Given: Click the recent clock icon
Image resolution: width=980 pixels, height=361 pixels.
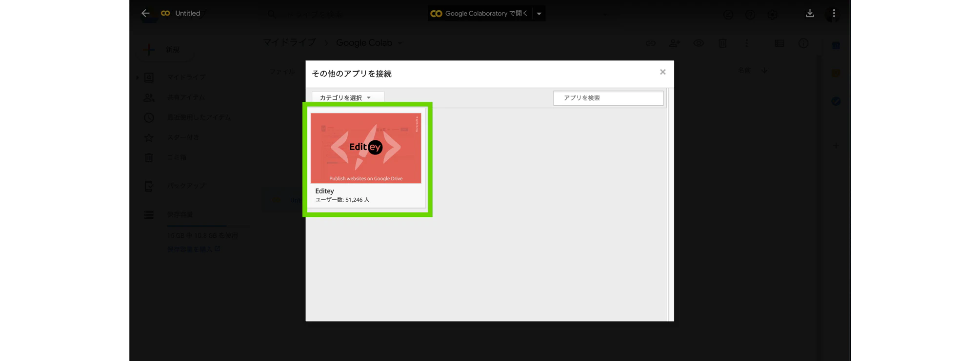Looking at the screenshot, I should pyautogui.click(x=149, y=117).
